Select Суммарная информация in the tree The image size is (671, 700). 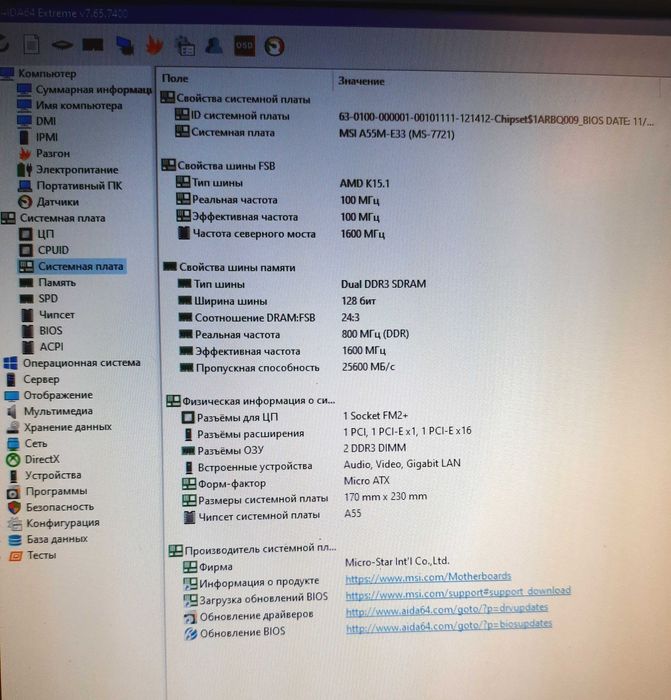[94, 90]
